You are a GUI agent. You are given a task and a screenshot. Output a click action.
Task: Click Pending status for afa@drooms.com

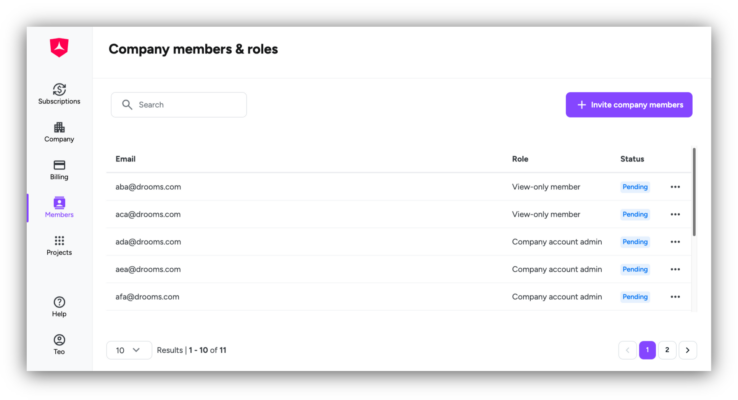(635, 297)
